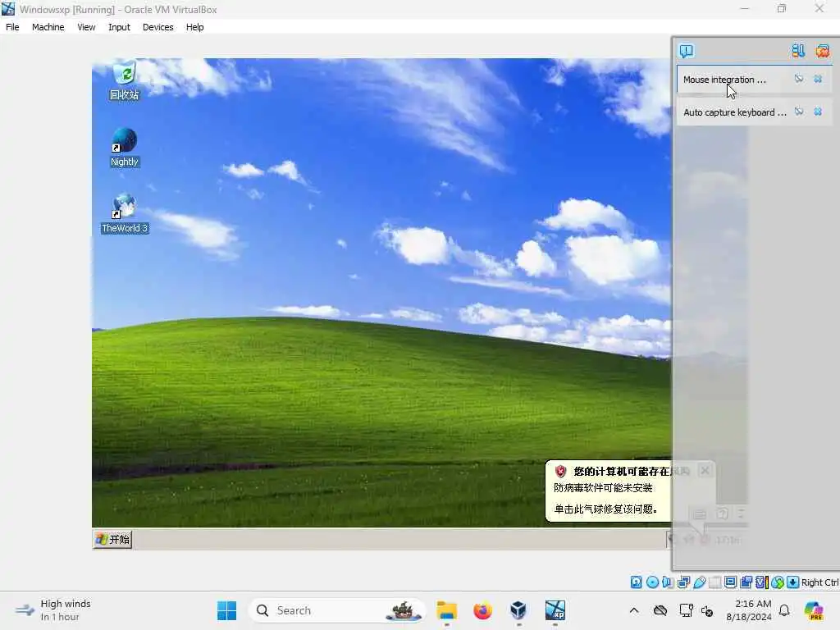Viewport: 840px width, 630px height.
Task: Click the network adapters status icon
Action: point(683,582)
